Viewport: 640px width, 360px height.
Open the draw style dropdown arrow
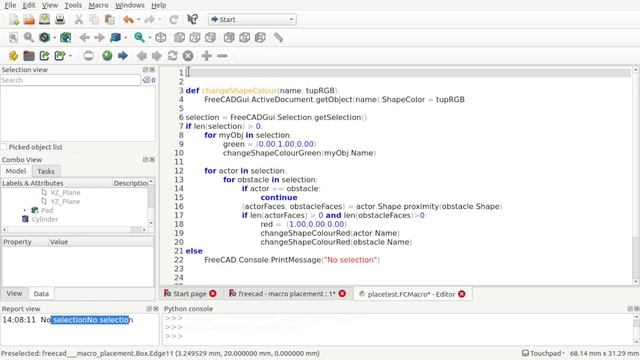tap(54, 38)
